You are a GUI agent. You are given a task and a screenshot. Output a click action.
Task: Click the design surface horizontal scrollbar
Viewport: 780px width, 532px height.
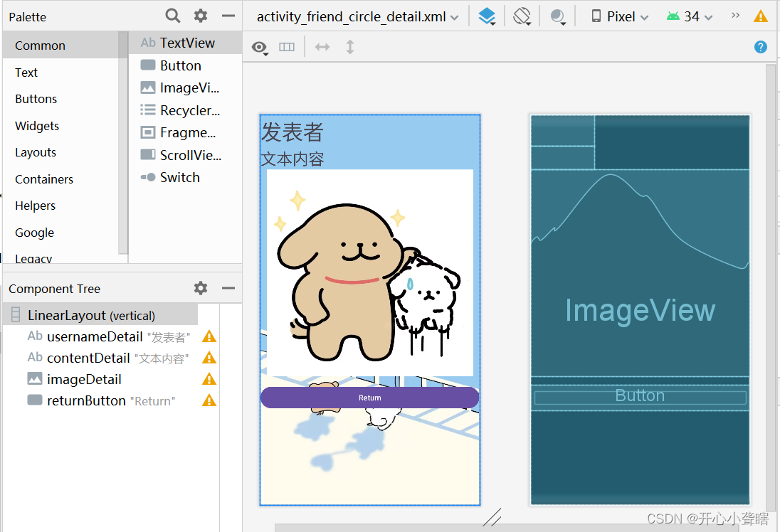tap(507, 528)
